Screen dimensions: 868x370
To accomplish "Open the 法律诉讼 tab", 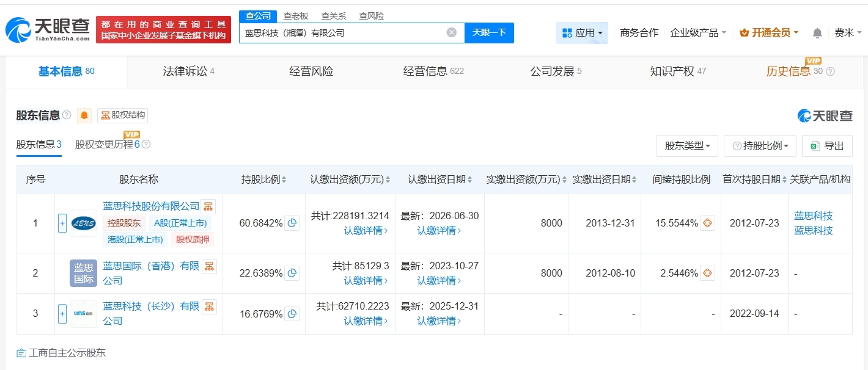I will pyautogui.click(x=186, y=71).
